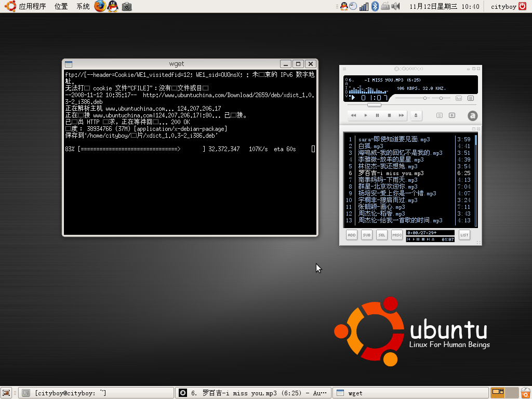
Task: Click mini stop button in playlist footer
Action: point(423,240)
